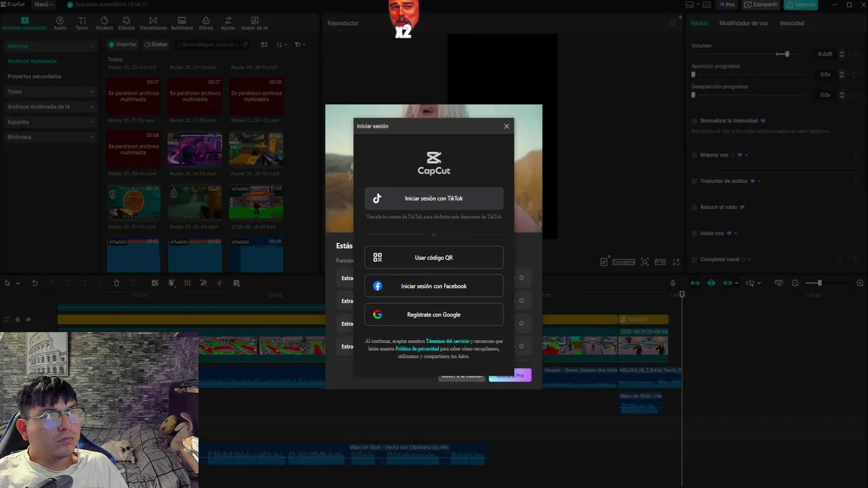
Task: Enable Completar canal checkbox
Action: tap(694, 259)
